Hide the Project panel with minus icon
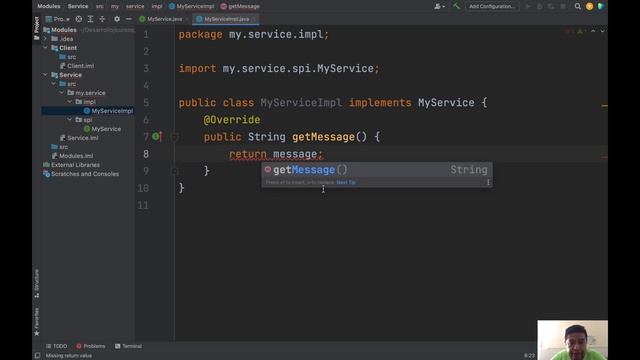Screen dimensions: 640x360 click(129, 19)
